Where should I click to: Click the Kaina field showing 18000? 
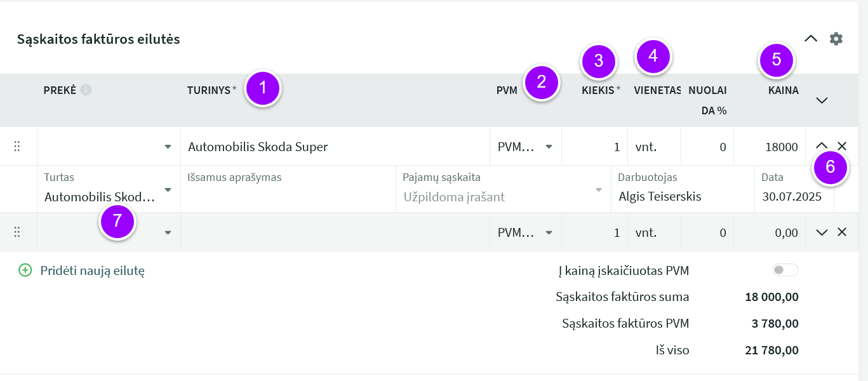pos(770,147)
